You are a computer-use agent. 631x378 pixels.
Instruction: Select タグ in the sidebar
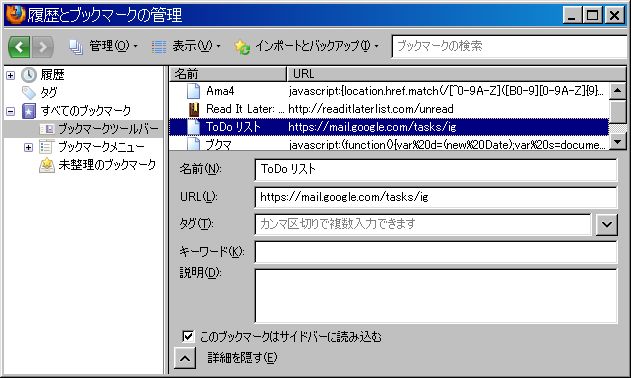pos(49,93)
